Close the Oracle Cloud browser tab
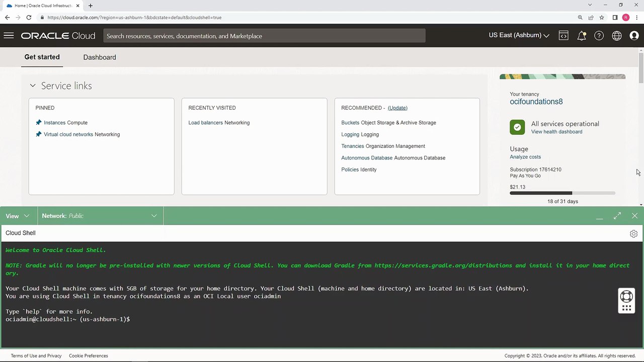644x362 pixels. 78,6
